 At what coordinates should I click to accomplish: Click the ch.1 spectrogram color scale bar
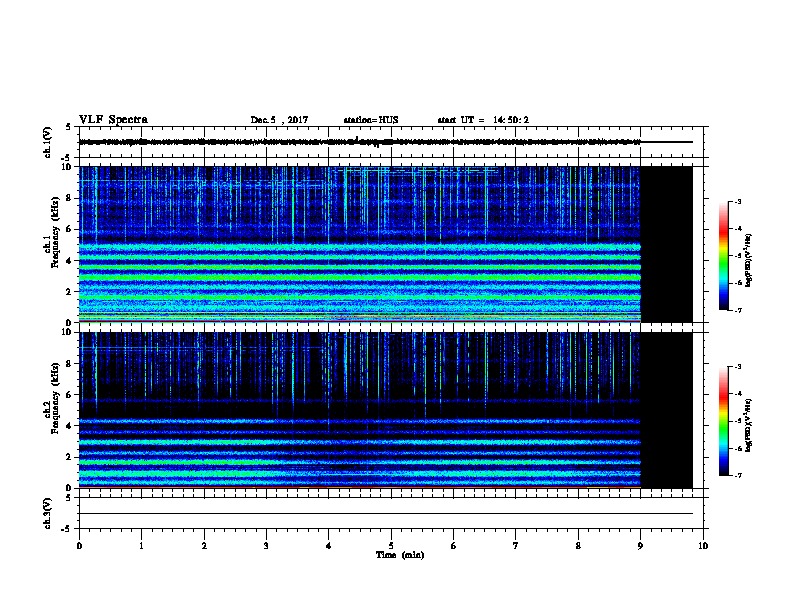[x=724, y=256]
